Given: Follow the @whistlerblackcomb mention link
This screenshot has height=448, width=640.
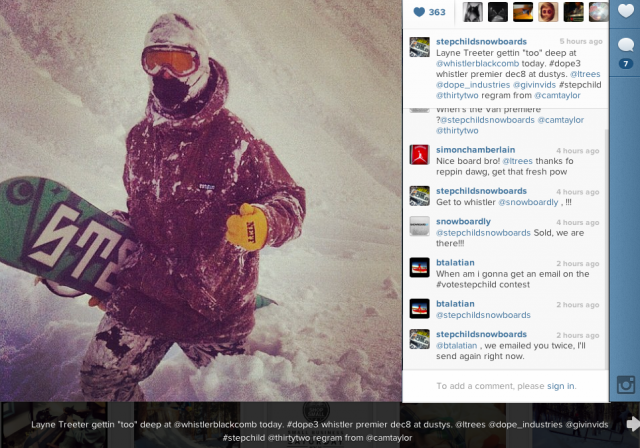Looking at the screenshot, I should (x=477, y=64).
